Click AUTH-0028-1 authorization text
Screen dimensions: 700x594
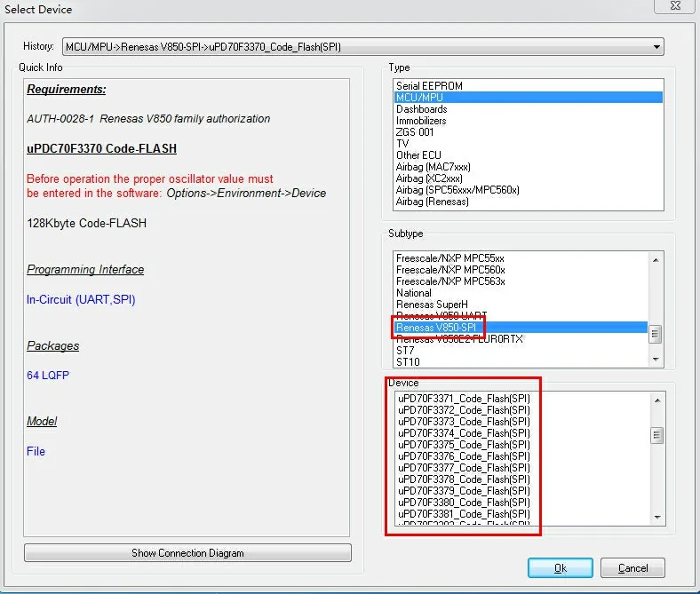tap(148, 119)
